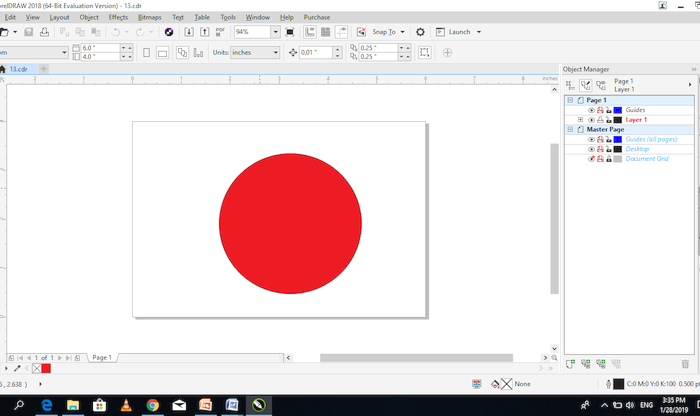Collapse the Page 1 tree node

pos(570,100)
